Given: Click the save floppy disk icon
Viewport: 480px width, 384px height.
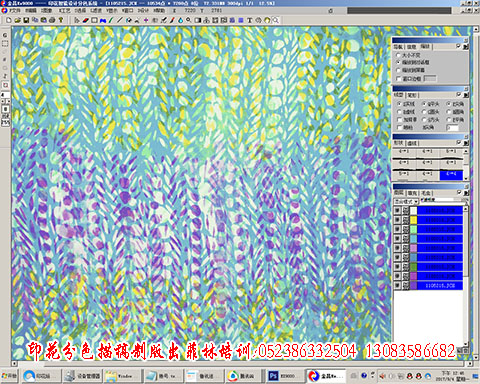Looking at the screenshot, I should tap(26, 20).
